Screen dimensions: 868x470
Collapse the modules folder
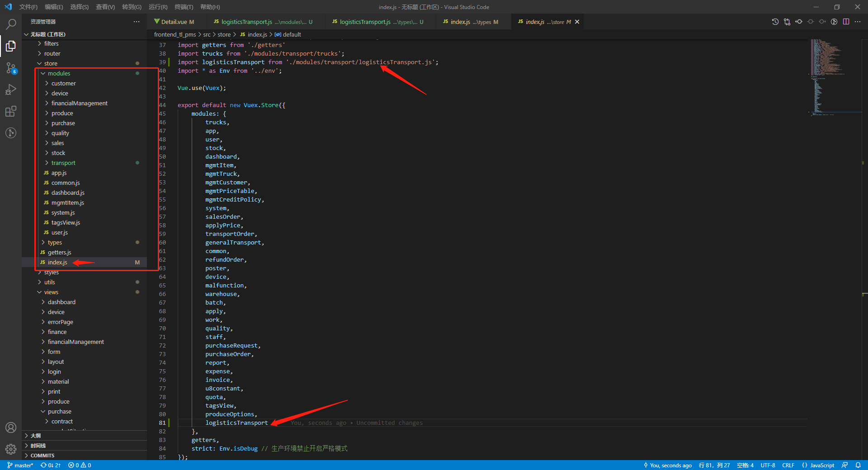[x=59, y=73]
